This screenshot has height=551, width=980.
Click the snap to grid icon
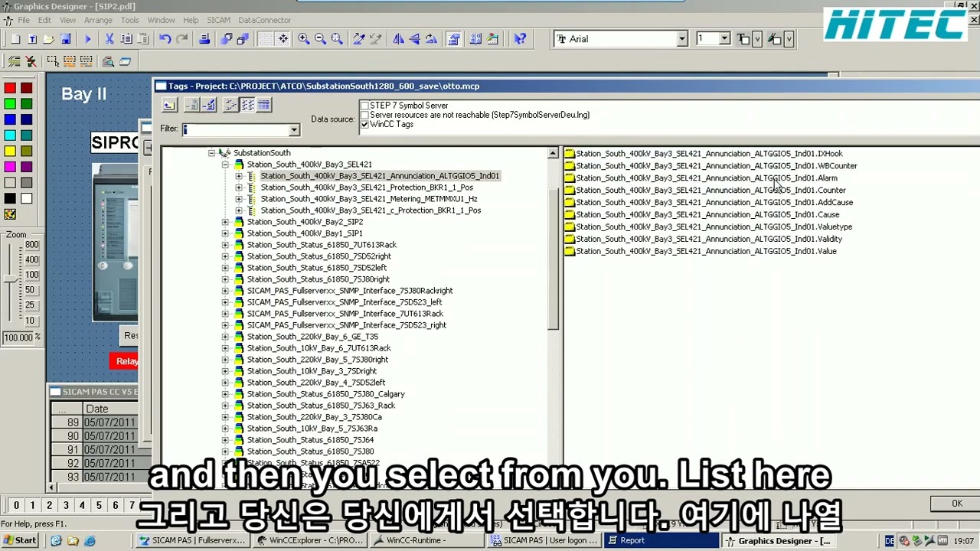pyautogui.click(x=283, y=39)
